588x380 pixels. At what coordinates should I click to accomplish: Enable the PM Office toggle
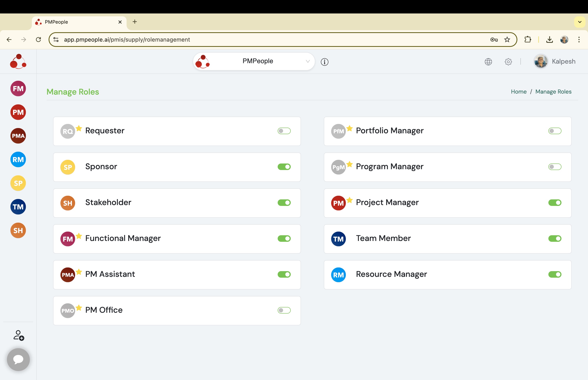coord(284,310)
